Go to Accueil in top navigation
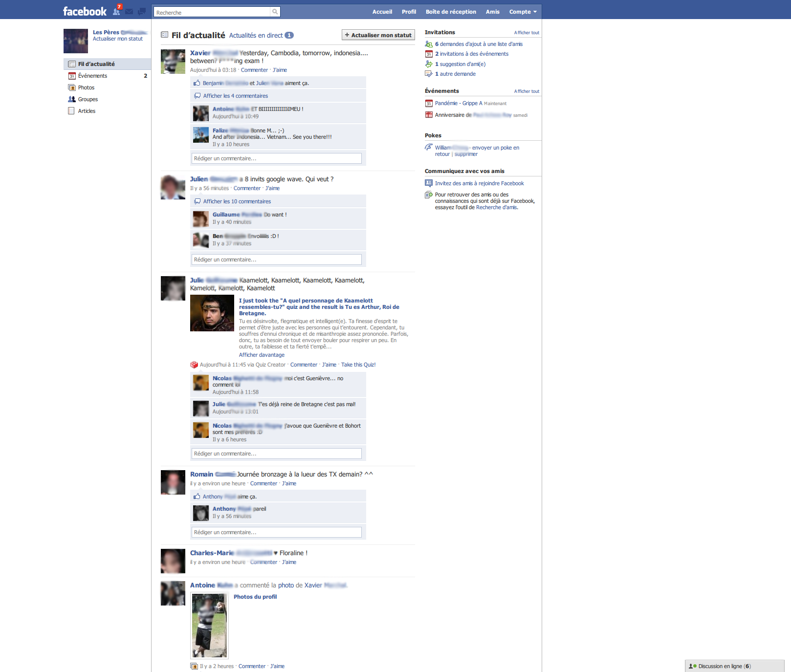Viewport: 791px width, 672px height. coord(382,12)
